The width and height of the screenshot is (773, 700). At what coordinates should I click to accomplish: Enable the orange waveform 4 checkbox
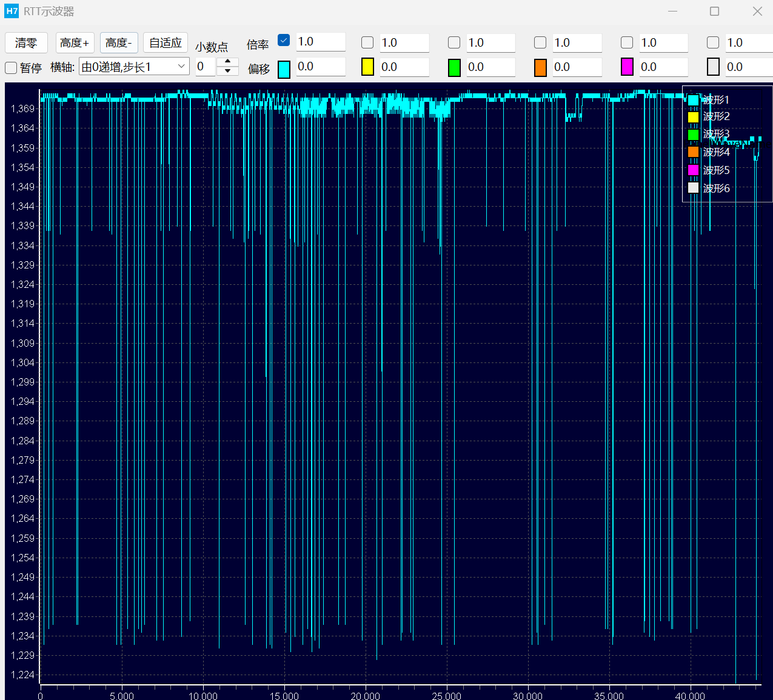click(540, 42)
